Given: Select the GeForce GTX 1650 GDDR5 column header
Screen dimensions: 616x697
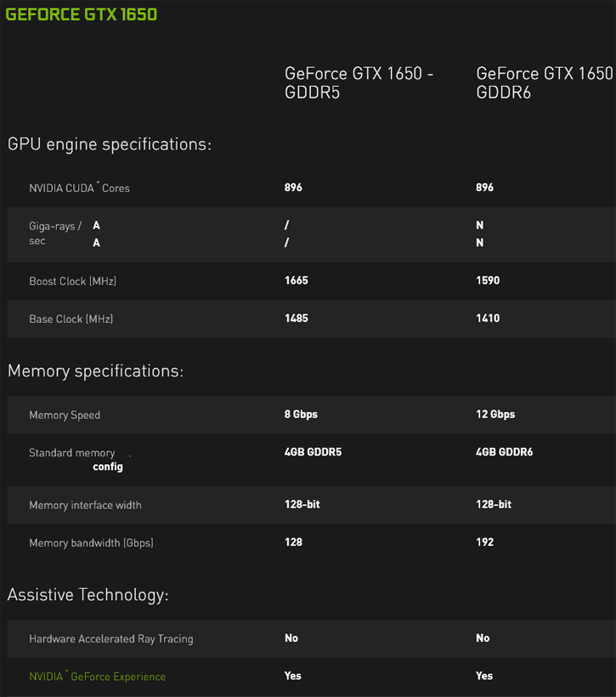Looking at the screenshot, I should coord(359,82).
